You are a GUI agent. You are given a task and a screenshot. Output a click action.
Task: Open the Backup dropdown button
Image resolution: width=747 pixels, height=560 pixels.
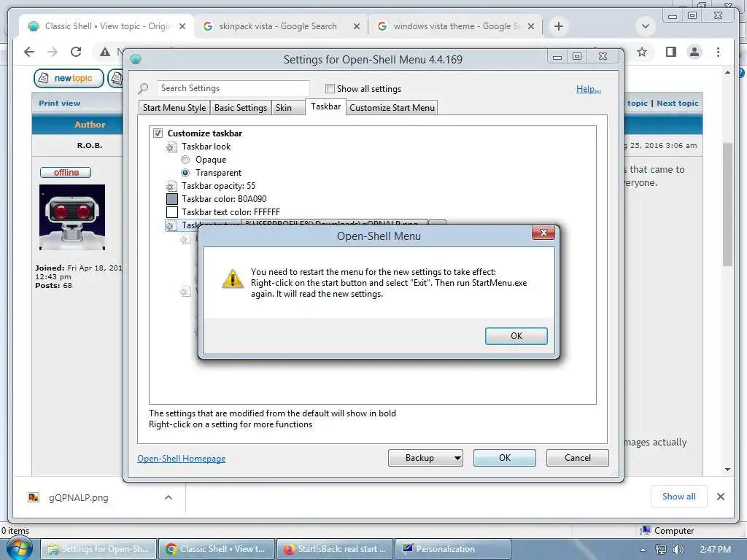point(425,458)
